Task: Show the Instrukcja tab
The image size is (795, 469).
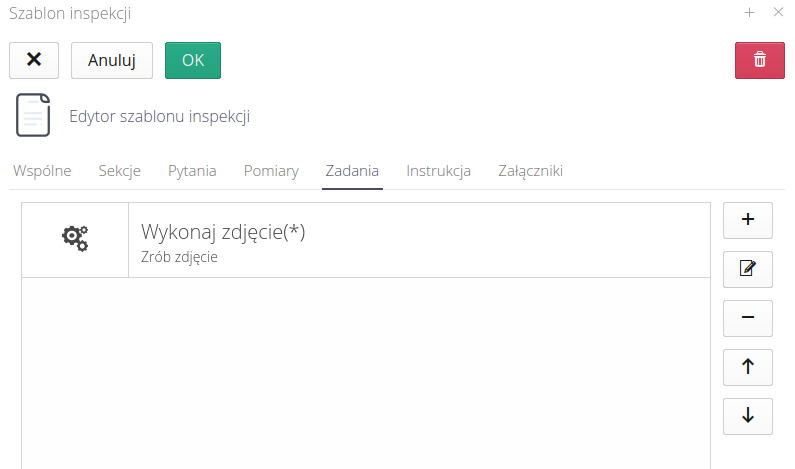Action: click(438, 171)
